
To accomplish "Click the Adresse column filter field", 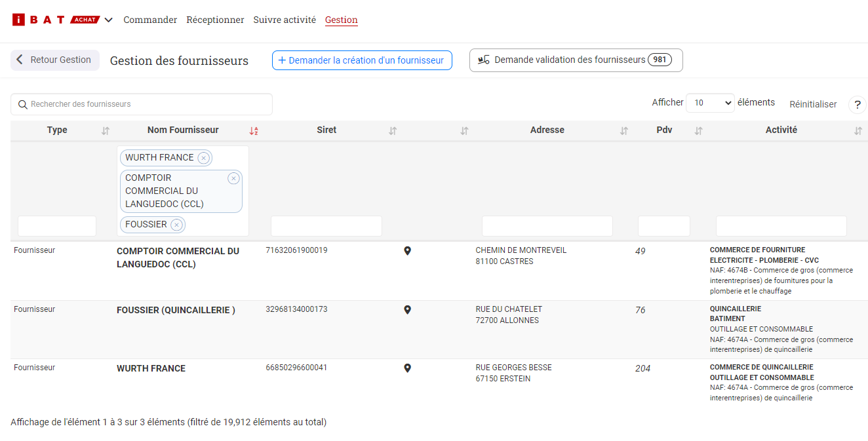I will point(547,226).
